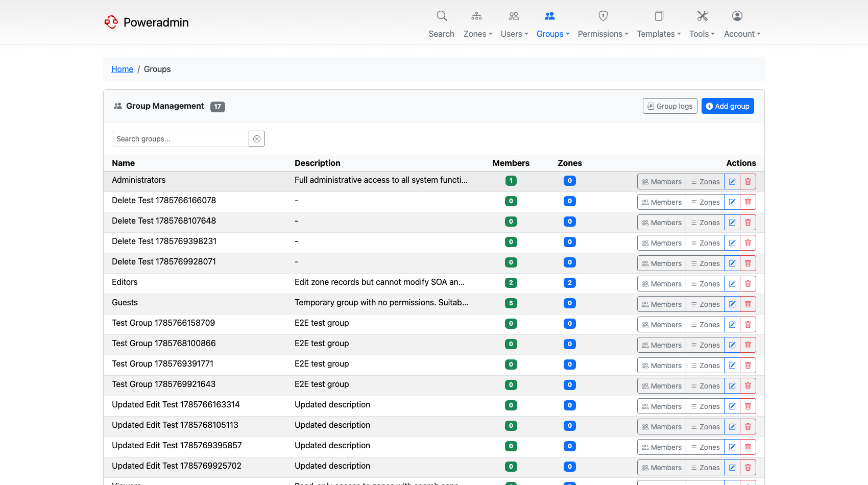View Members of Administrators group
Screen dimensions: 868x485
662,182
